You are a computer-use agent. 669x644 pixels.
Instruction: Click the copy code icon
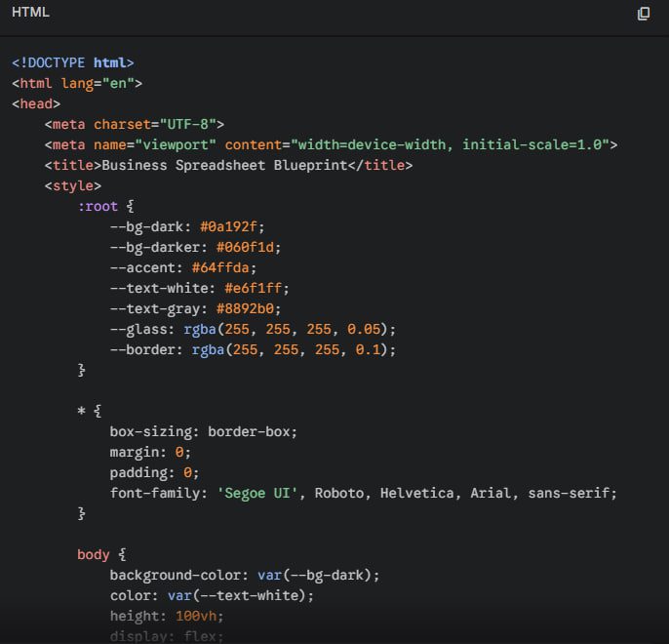[643, 14]
